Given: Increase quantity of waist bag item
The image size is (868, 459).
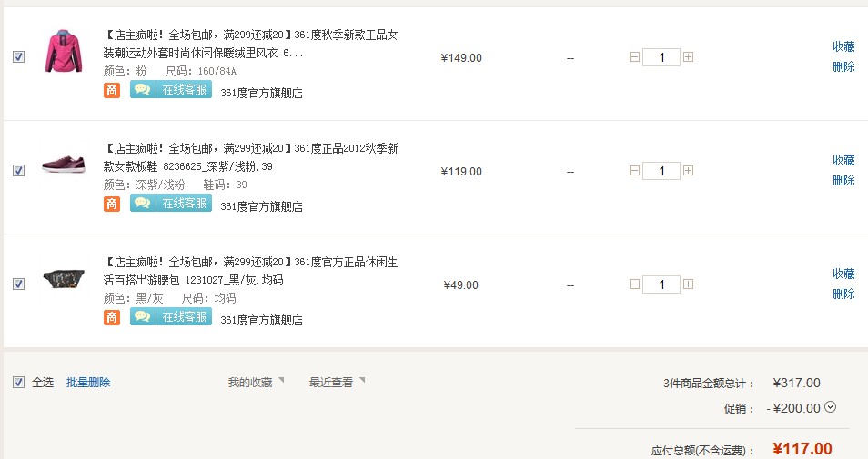Looking at the screenshot, I should tap(688, 284).
